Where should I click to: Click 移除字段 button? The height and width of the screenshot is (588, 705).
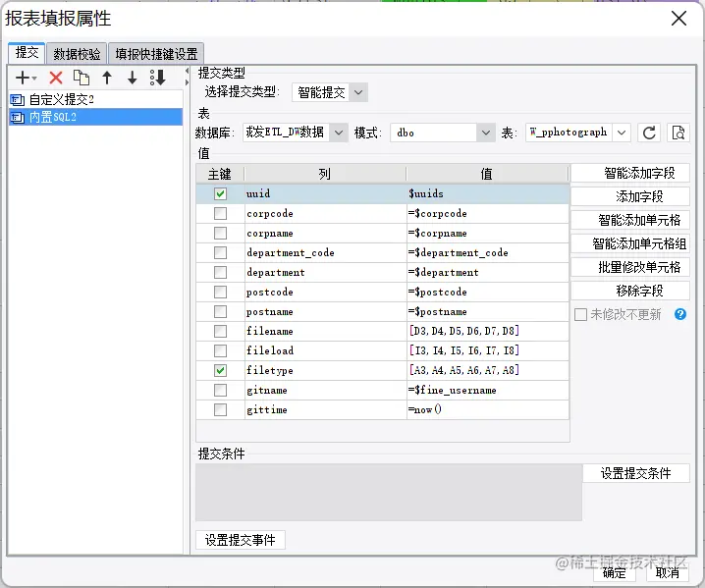coord(630,291)
